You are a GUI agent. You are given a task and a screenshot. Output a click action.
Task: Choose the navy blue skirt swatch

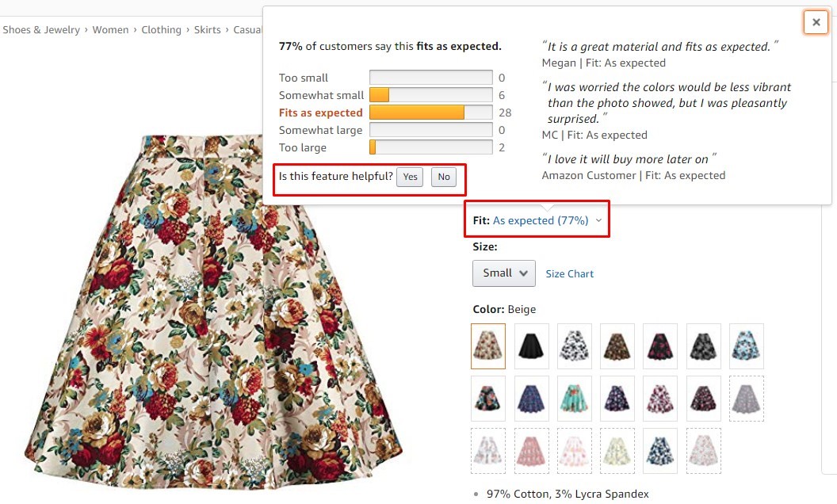tap(531, 399)
